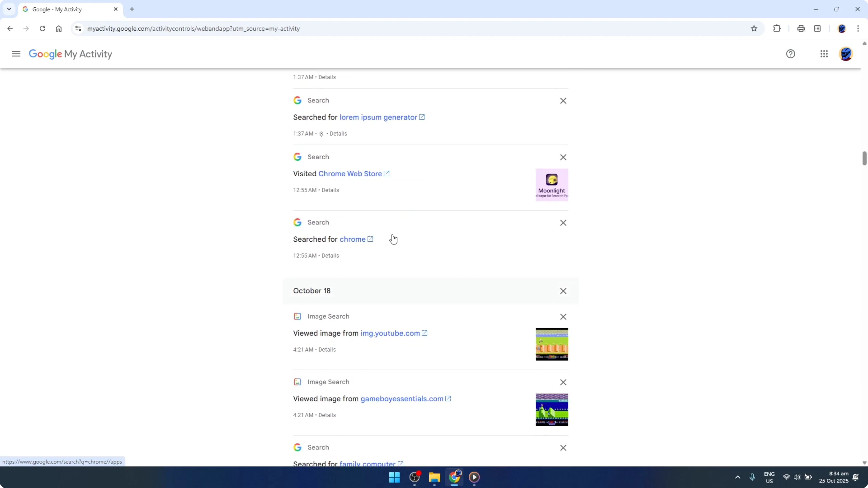Click the address bar URL
The image size is (868, 488).
[x=193, y=29]
